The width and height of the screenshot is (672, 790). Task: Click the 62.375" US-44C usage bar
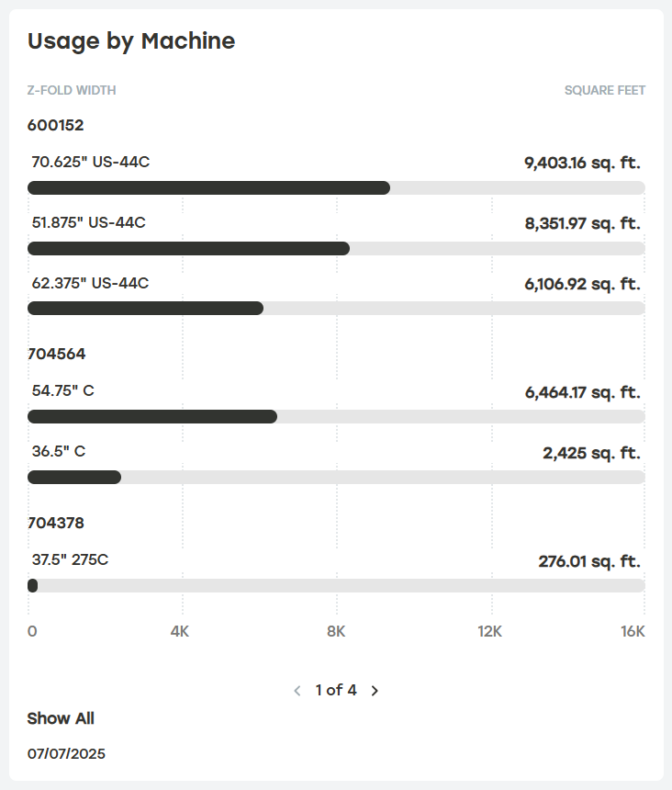[x=145, y=309]
